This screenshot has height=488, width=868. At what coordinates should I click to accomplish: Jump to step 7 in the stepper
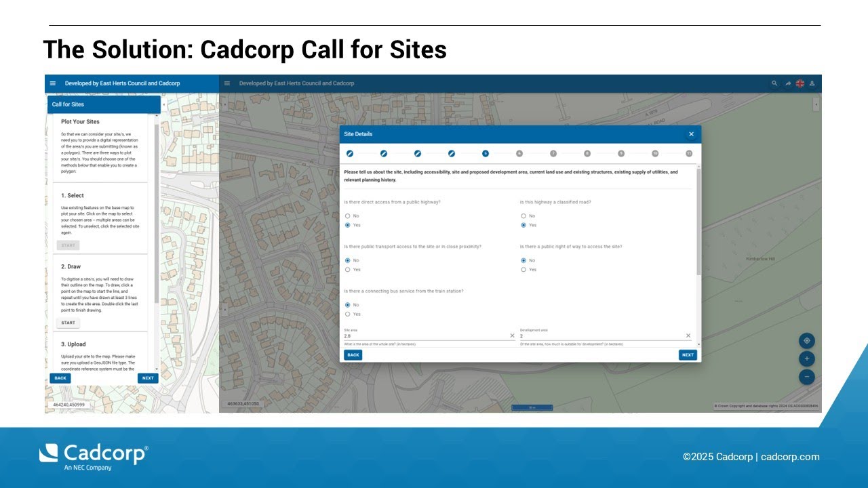(553, 154)
